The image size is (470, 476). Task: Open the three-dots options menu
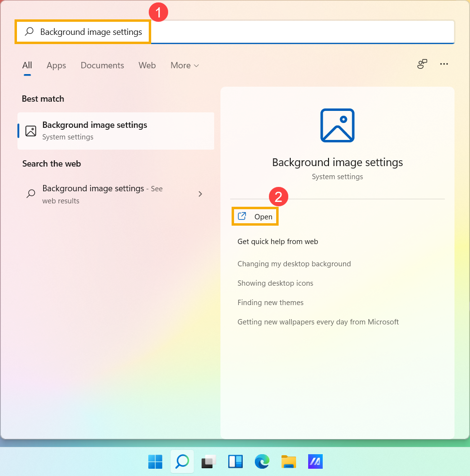pyautogui.click(x=444, y=64)
